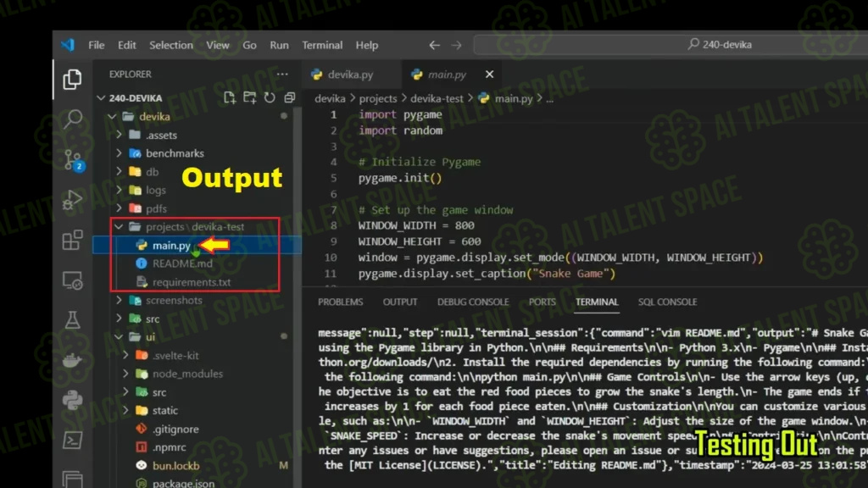Open the View menu
868x488 pixels.
[218, 45]
